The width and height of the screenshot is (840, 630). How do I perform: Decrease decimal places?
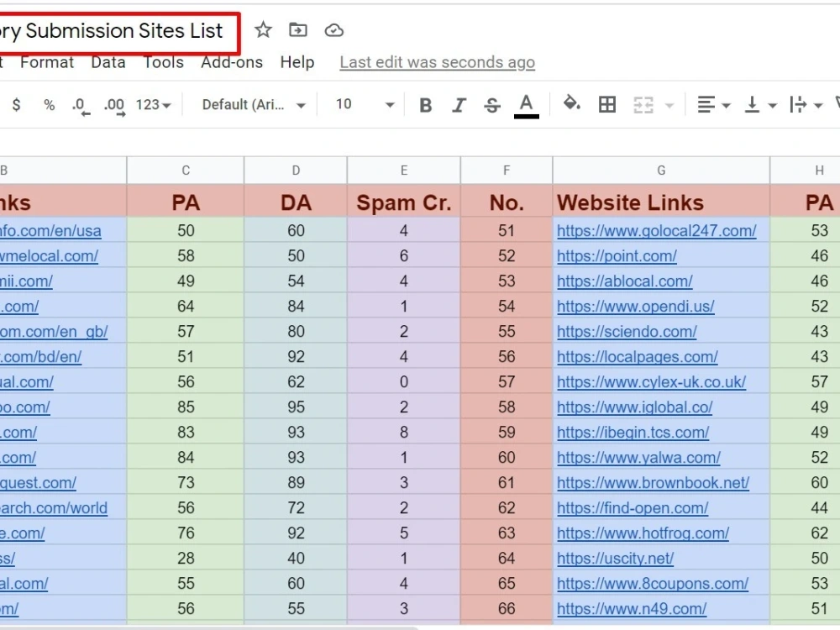[81, 106]
